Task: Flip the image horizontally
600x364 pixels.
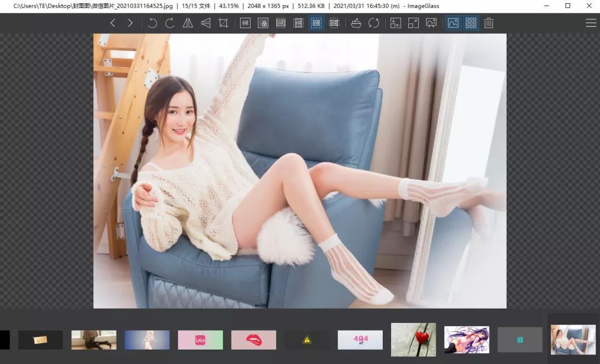Action: 188,23
